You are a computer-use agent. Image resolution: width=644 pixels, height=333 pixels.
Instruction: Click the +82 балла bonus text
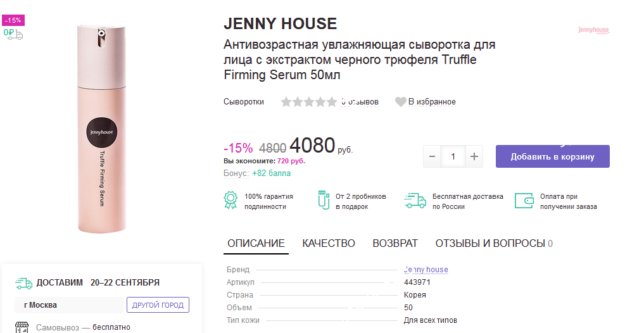tap(272, 173)
